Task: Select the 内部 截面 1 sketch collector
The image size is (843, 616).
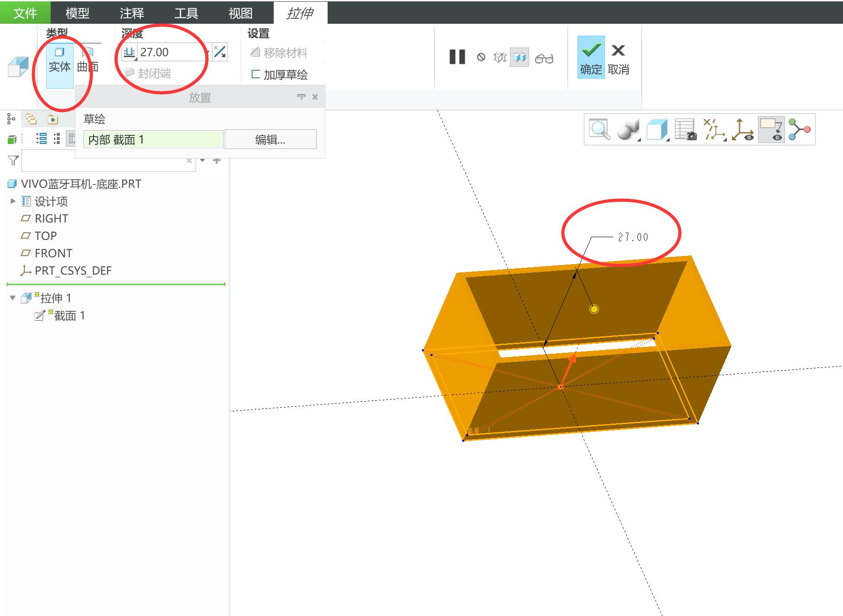Action: tap(154, 139)
